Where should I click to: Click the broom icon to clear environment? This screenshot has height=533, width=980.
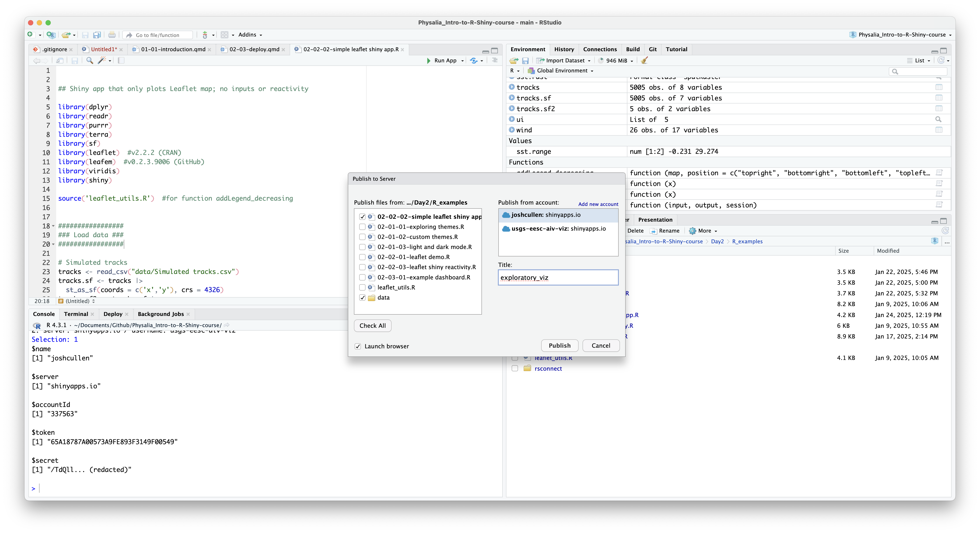(644, 60)
